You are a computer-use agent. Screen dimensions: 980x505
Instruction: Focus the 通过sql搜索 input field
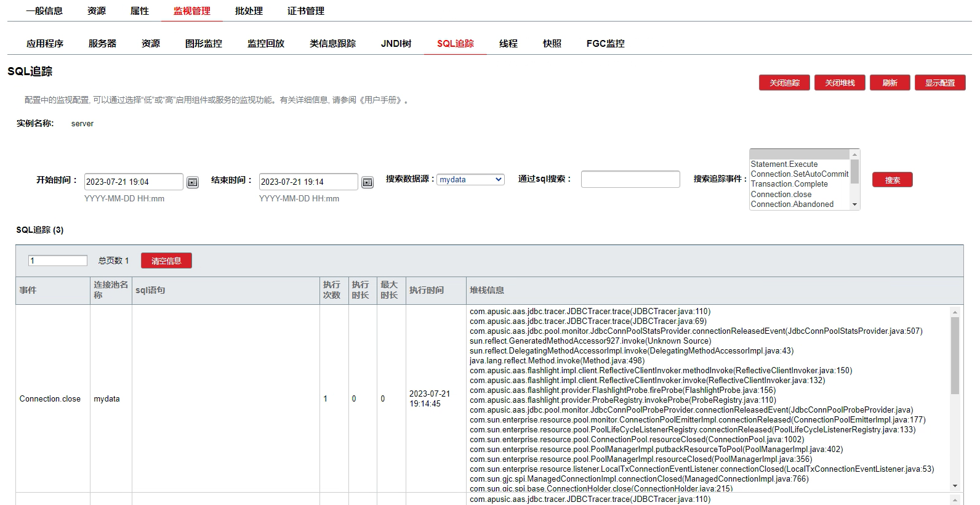pyautogui.click(x=630, y=180)
